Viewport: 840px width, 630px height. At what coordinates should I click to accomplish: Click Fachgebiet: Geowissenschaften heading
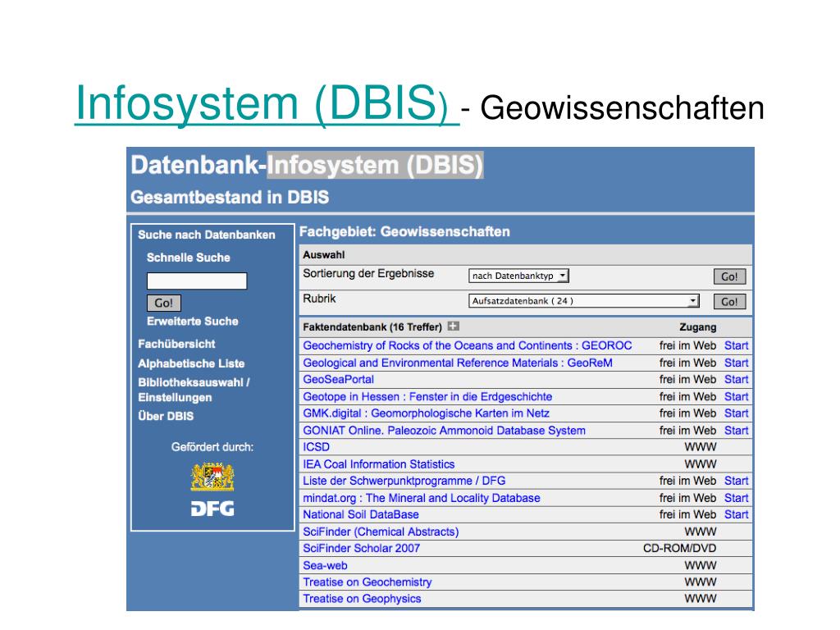404,231
